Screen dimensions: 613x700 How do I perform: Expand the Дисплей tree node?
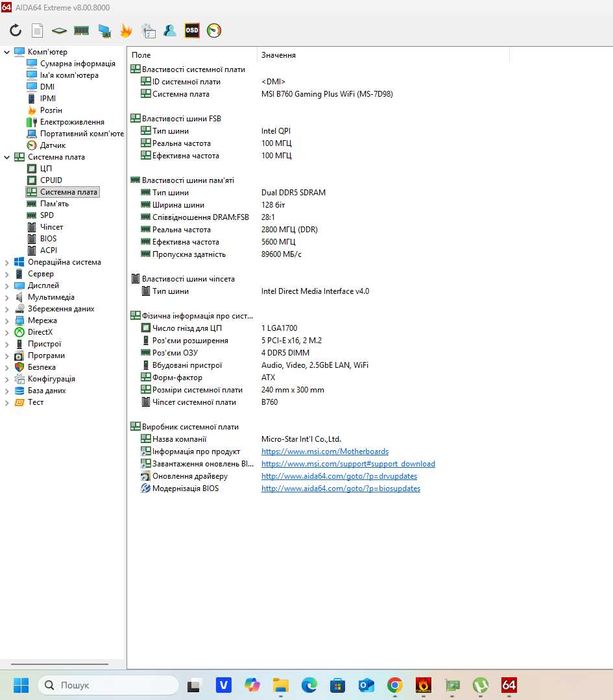click(x=7, y=286)
